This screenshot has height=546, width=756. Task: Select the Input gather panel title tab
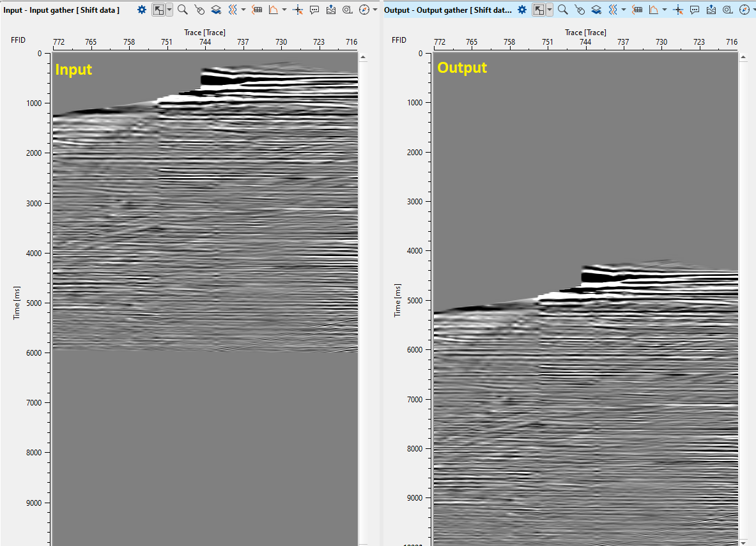[x=61, y=10]
